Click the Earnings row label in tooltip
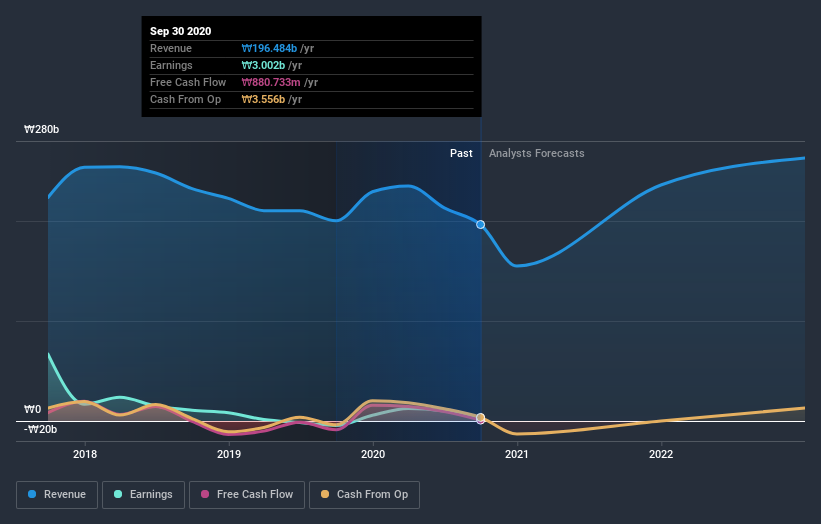This screenshot has width=821, height=524. [171, 65]
